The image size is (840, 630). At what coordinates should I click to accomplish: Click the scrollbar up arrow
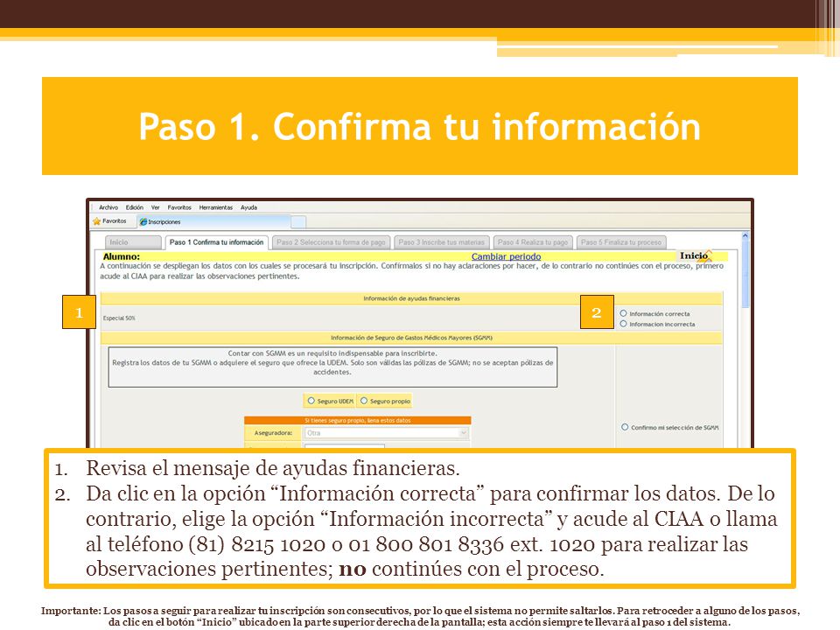pos(745,235)
